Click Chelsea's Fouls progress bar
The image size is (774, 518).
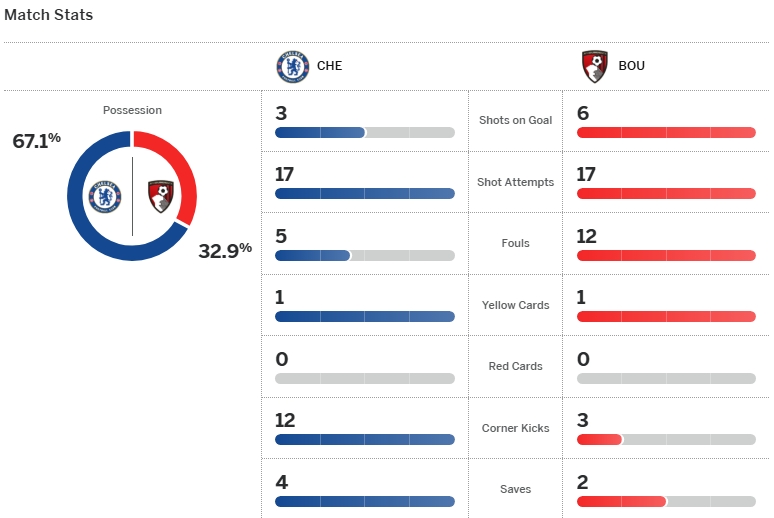(364, 255)
